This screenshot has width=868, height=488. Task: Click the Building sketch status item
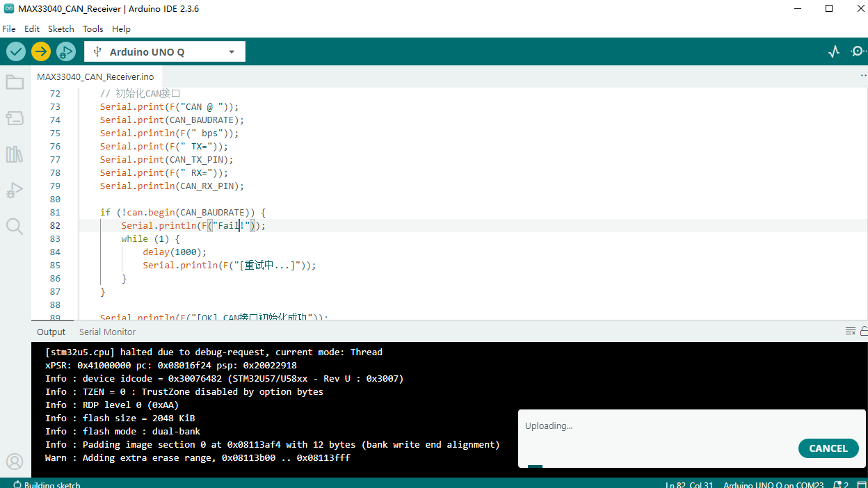[47, 485]
